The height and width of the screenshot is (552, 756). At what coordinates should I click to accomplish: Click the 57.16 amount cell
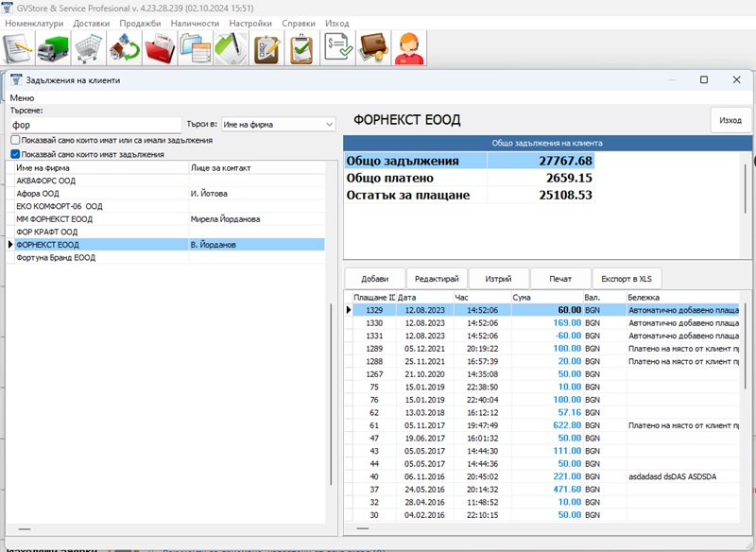(547, 413)
